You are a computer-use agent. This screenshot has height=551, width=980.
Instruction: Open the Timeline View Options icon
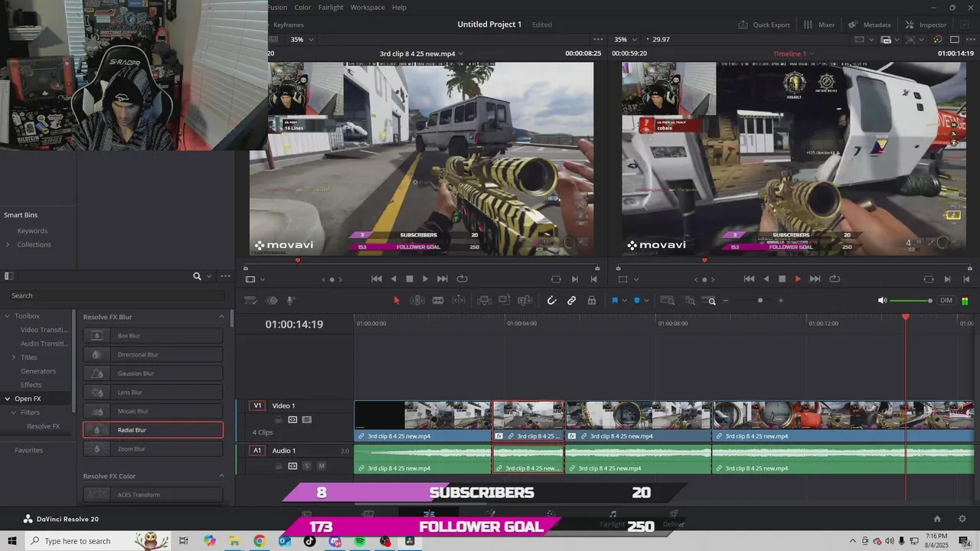(250, 301)
